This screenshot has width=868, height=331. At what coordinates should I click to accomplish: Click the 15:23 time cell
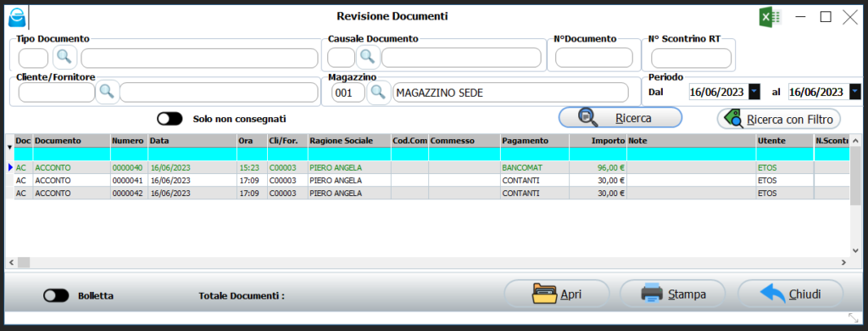tap(252, 167)
